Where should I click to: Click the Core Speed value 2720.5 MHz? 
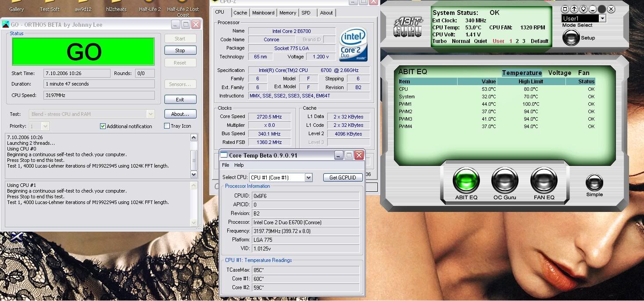[x=271, y=117]
